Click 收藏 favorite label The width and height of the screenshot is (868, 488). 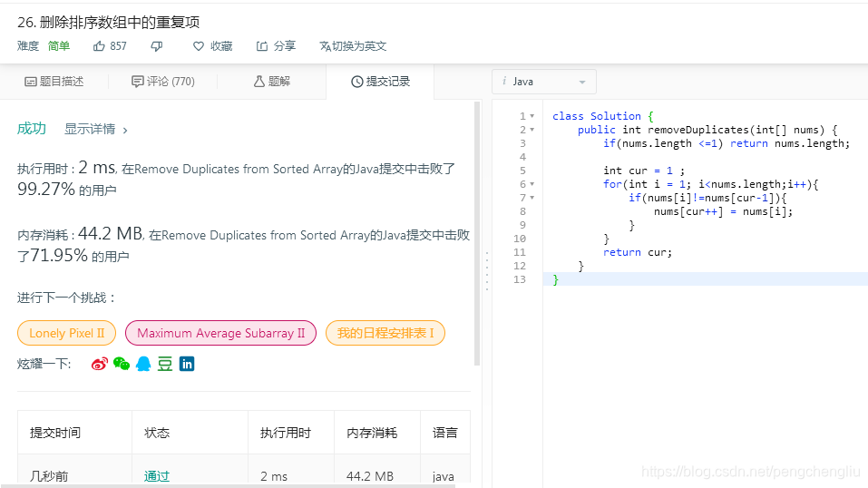(221, 46)
